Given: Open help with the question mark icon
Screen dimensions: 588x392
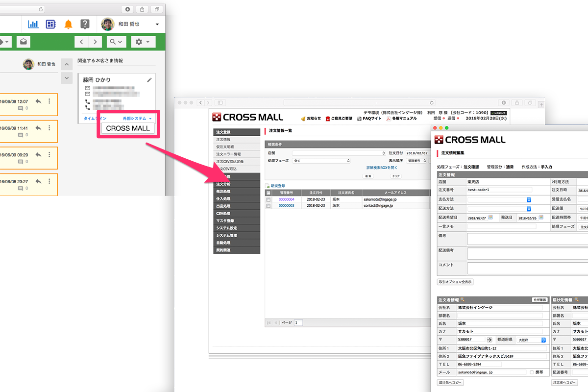Looking at the screenshot, I should pyautogui.click(x=85, y=24).
